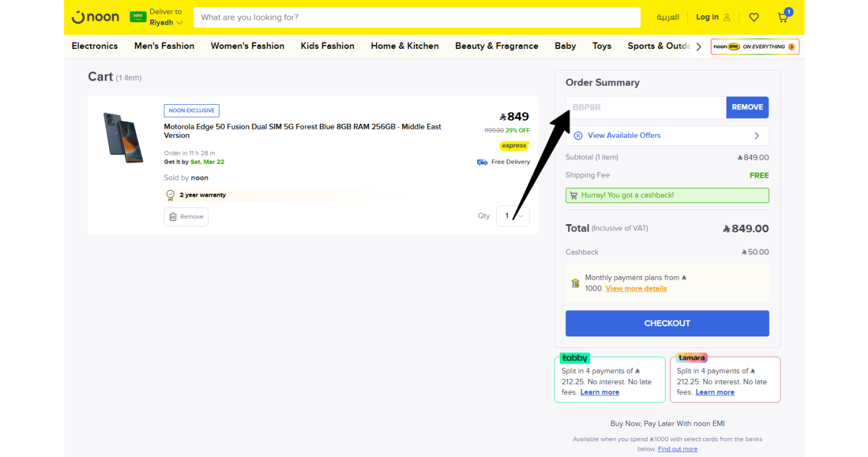868x457 pixels.
Task: Open the wishlist heart icon
Action: [754, 18]
